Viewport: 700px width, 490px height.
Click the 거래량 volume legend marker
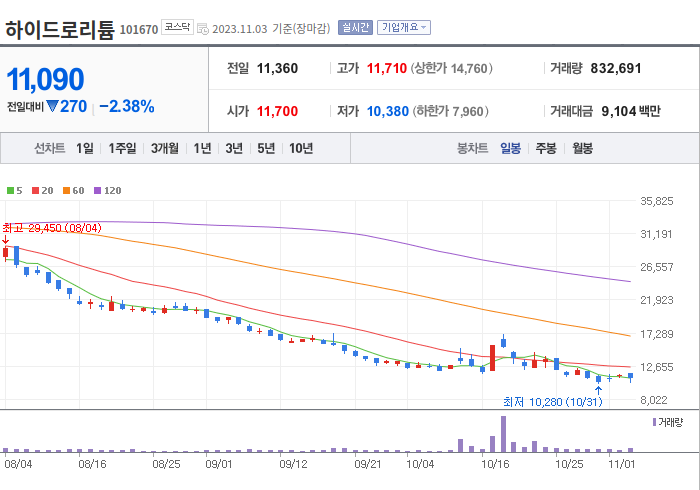point(654,422)
